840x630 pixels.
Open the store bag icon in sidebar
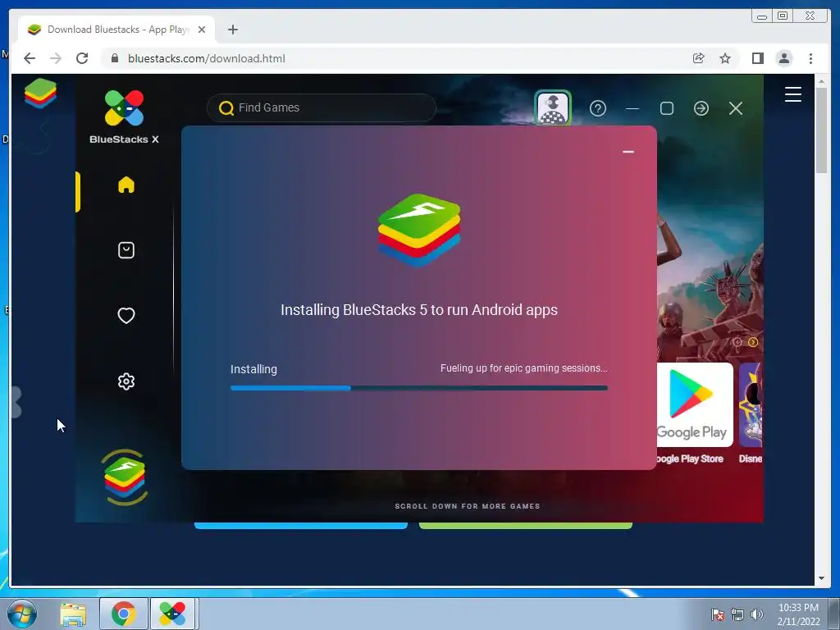(126, 250)
